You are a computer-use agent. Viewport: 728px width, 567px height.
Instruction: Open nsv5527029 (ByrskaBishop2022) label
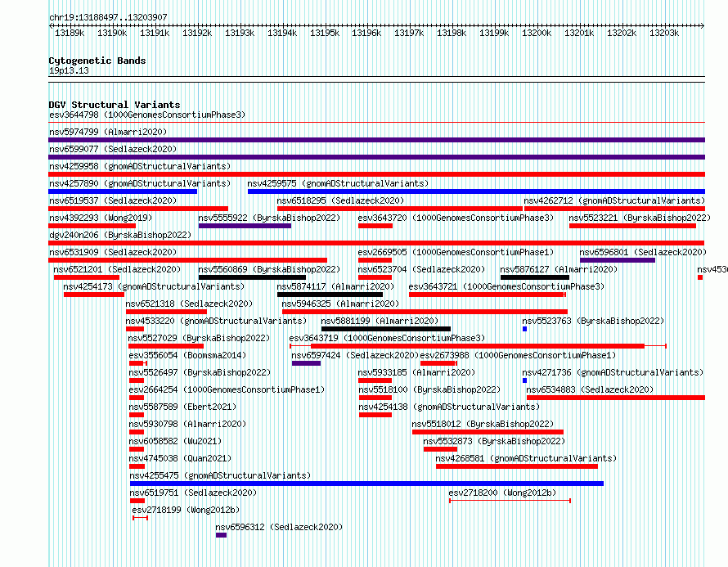pos(199,338)
